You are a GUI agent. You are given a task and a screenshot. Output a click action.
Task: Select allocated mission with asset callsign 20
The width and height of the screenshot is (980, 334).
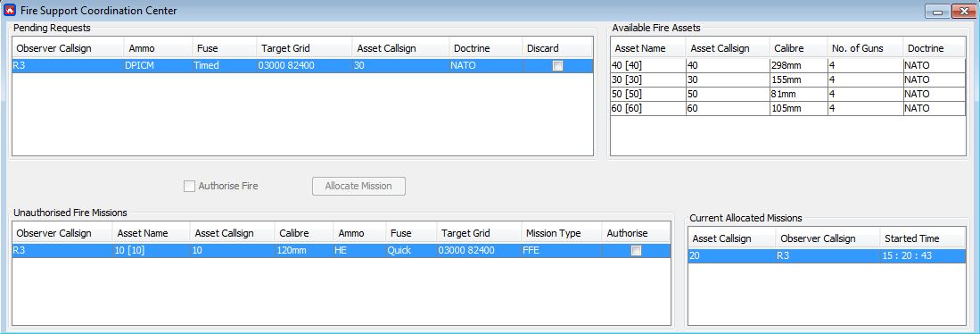827,255
